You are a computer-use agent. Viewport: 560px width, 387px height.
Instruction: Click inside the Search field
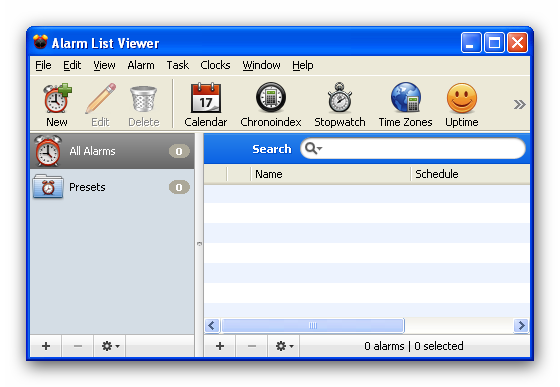point(413,149)
